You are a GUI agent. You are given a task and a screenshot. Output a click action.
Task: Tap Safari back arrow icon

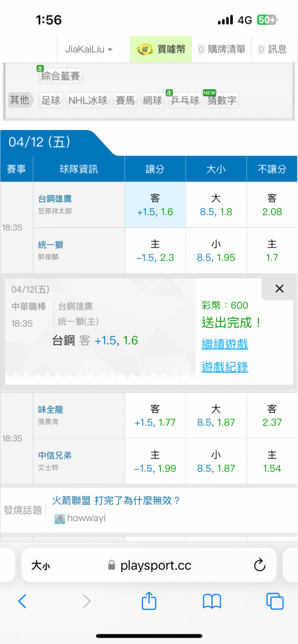pos(22,601)
